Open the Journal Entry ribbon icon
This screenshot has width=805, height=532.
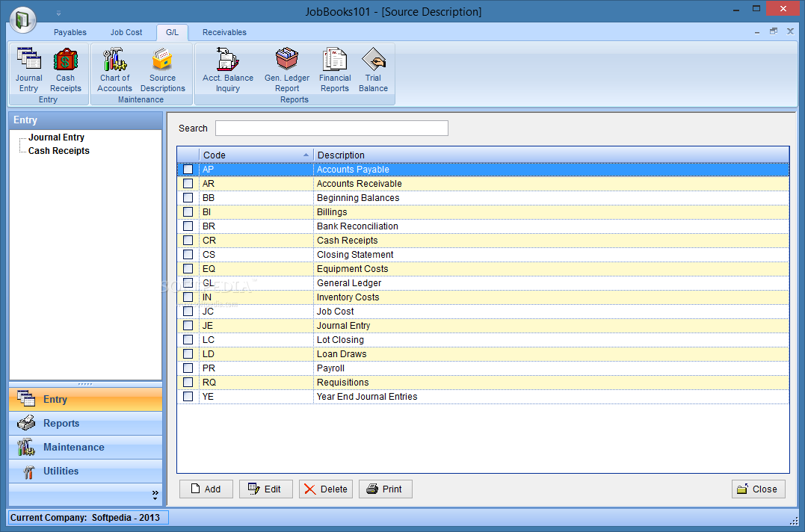coord(28,69)
